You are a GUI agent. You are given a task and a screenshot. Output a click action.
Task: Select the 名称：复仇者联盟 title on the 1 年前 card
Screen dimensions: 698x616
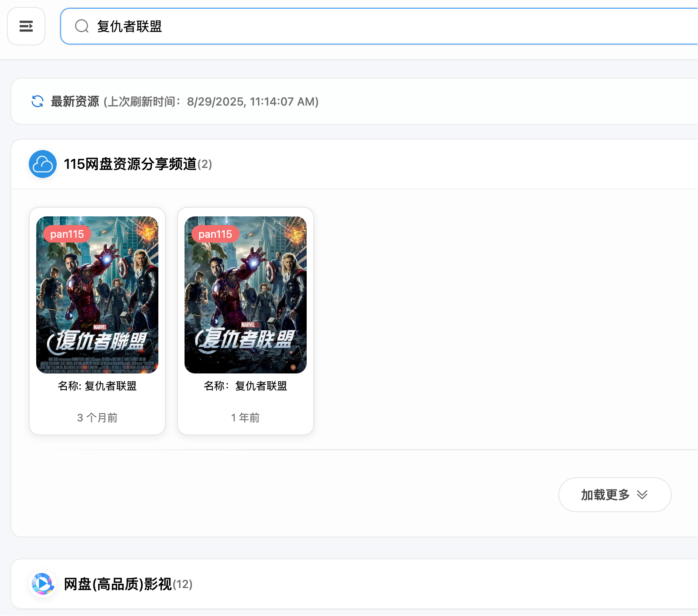click(x=246, y=386)
